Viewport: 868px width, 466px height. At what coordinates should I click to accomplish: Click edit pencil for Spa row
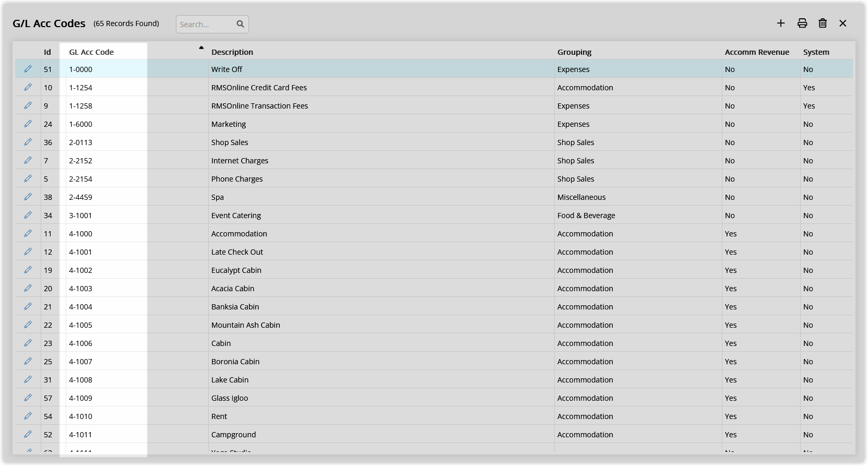pos(28,197)
